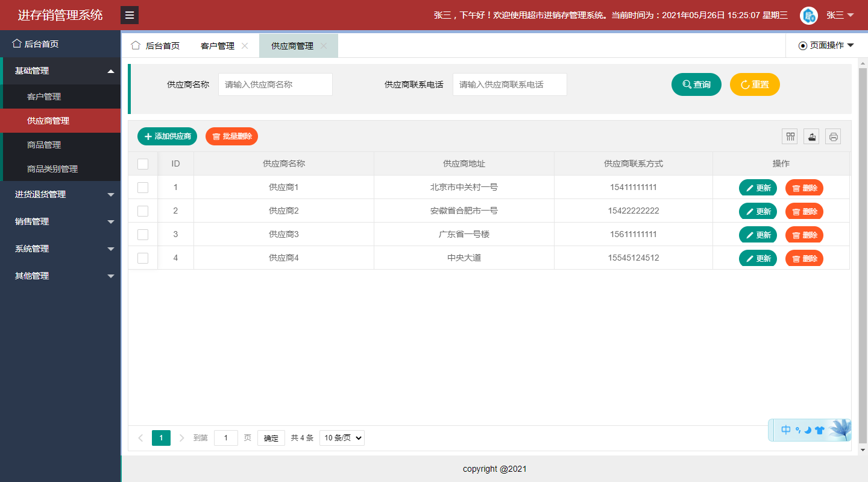Click the 添加供应商 button
This screenshot has height=482, width=868.
(x=167, y=136)
